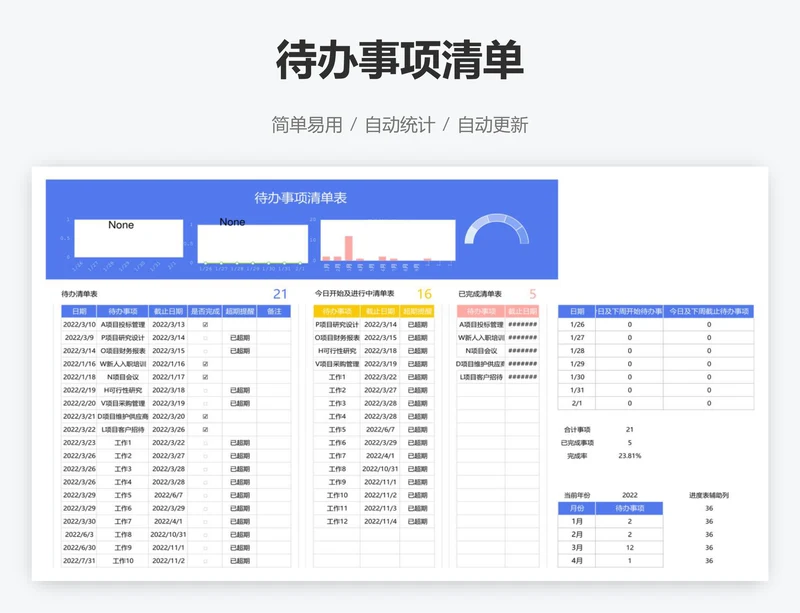Select the ####### cell beside W新人入职培训
The height and width of the screenshot is (613, 800).
click(x=522, y=338)
